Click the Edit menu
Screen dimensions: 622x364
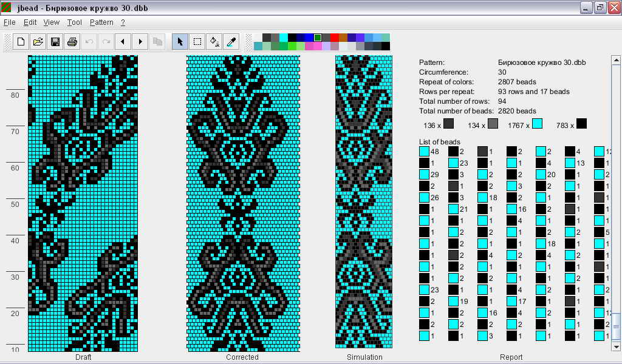(30, 22)
